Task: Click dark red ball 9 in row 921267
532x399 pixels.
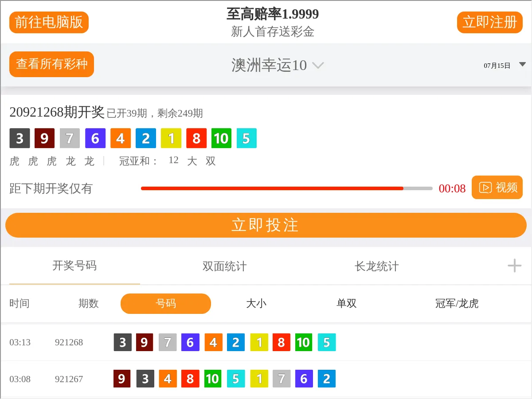Action: coord(122,379)
